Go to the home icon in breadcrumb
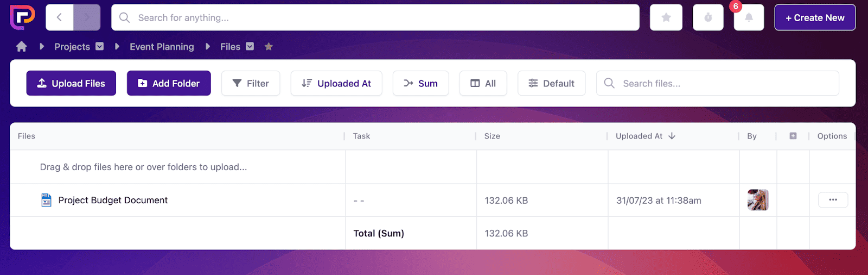The height and width of the screenshot is (275, 868). (22, 47)
